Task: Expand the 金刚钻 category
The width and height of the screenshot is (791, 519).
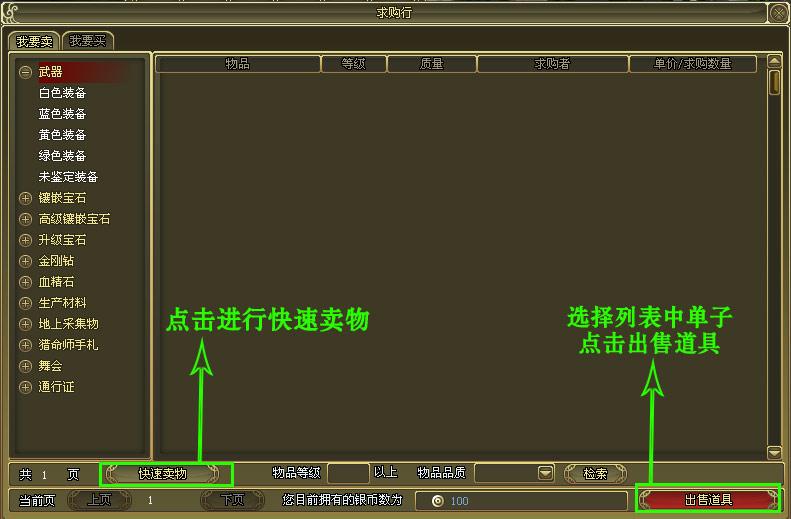Action: 25,261
